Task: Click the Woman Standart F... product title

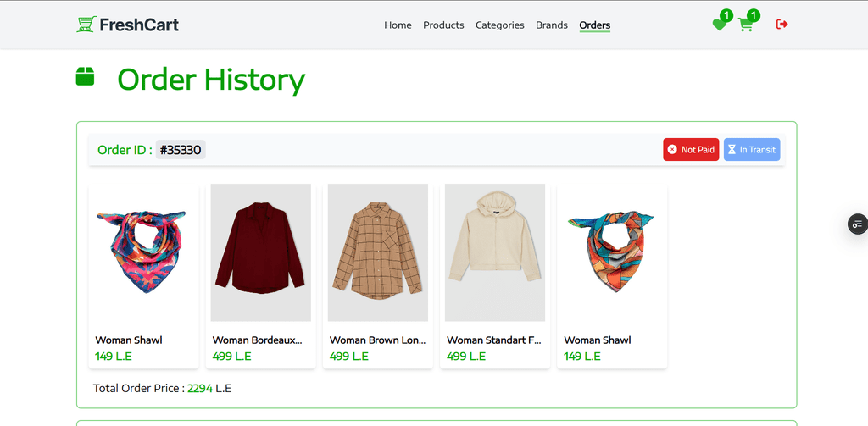Action: click(x=494, y=340)
